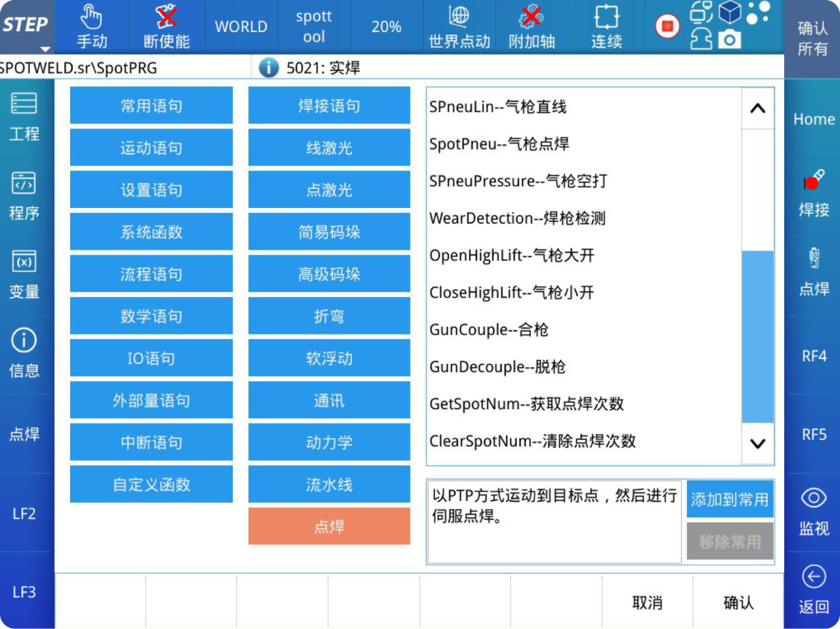Select the 系统函数 category
840x629 pixels.
point(151,232)
